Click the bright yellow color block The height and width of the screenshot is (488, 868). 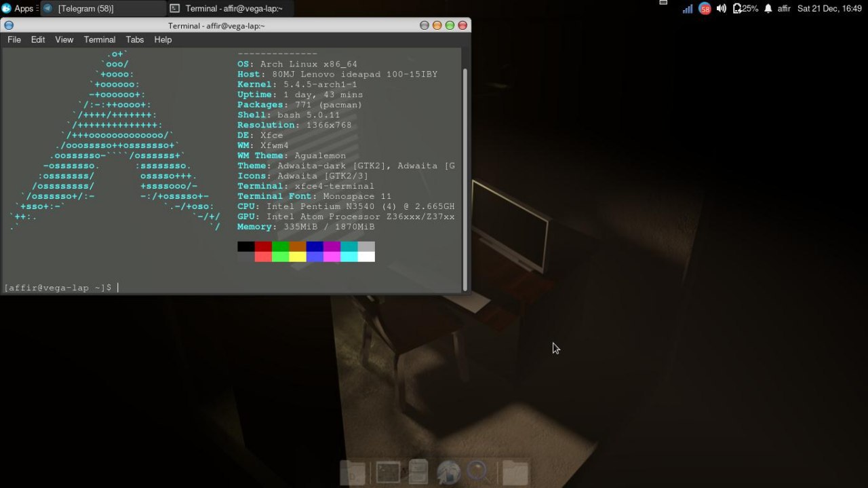(x=298, y=257)
